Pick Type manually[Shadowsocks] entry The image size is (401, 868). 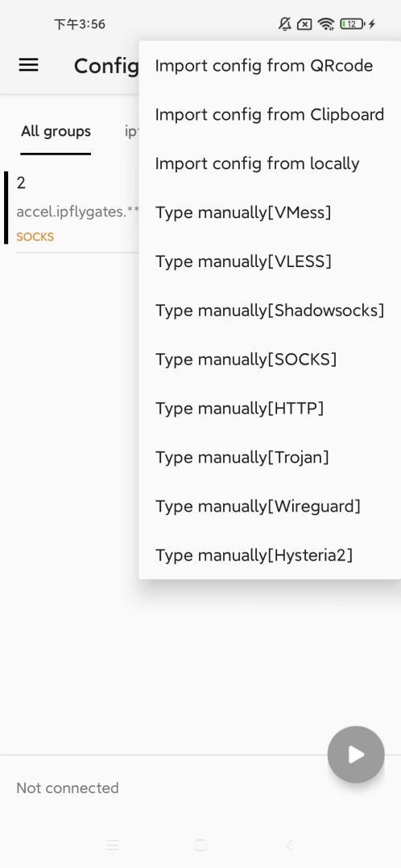270,310
